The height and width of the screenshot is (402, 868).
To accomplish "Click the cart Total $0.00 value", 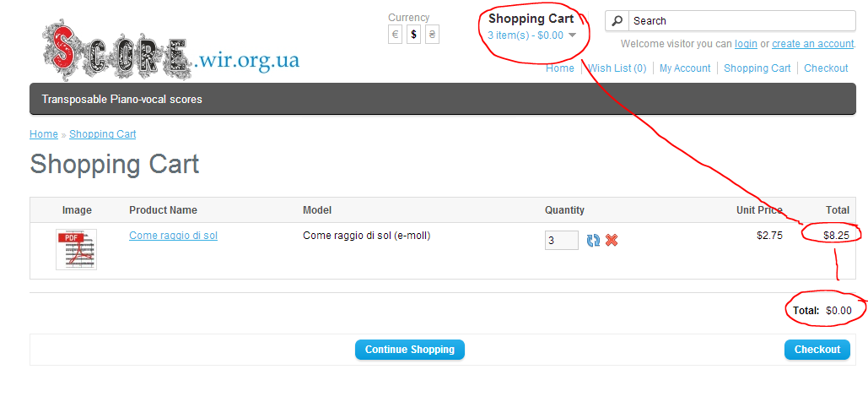I will [838, 311].
